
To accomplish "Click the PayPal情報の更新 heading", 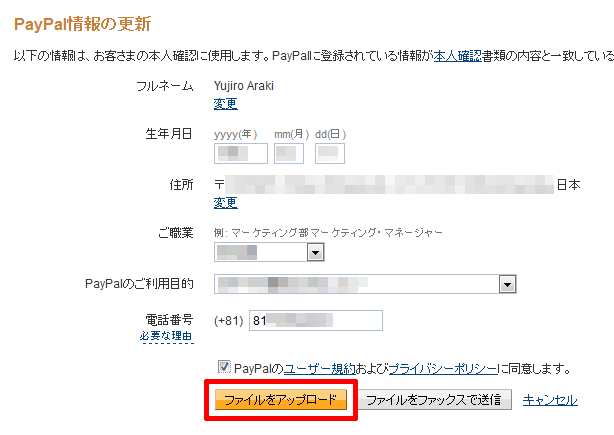I will click(82, 24).
